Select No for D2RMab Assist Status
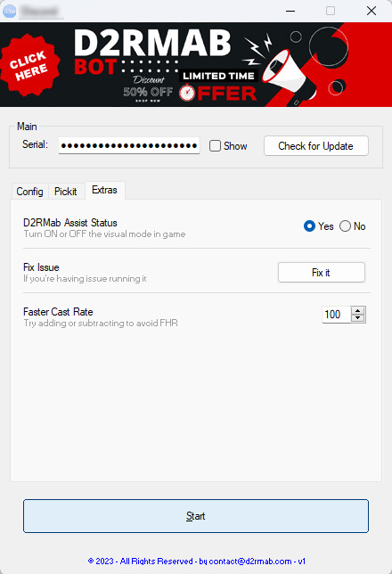Viewport: 392px width, 574px height. click(345, 226)
